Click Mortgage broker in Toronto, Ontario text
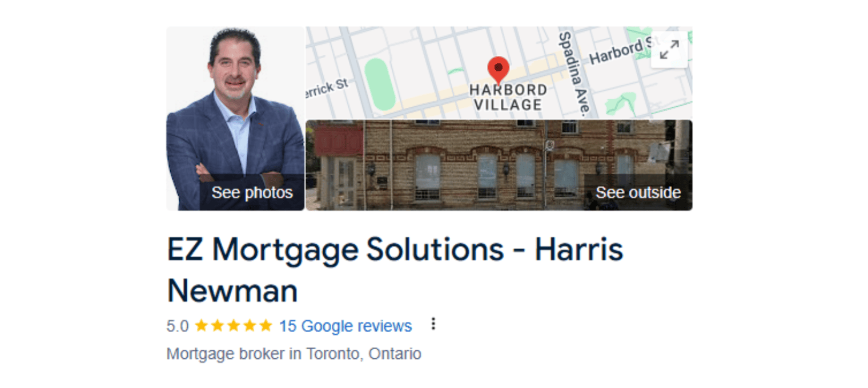This screenshot has height=388, width=868. 294,354
